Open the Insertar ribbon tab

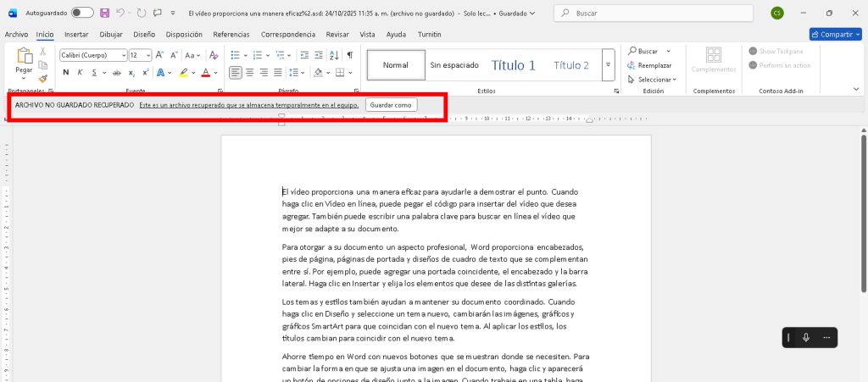point(76,35)
